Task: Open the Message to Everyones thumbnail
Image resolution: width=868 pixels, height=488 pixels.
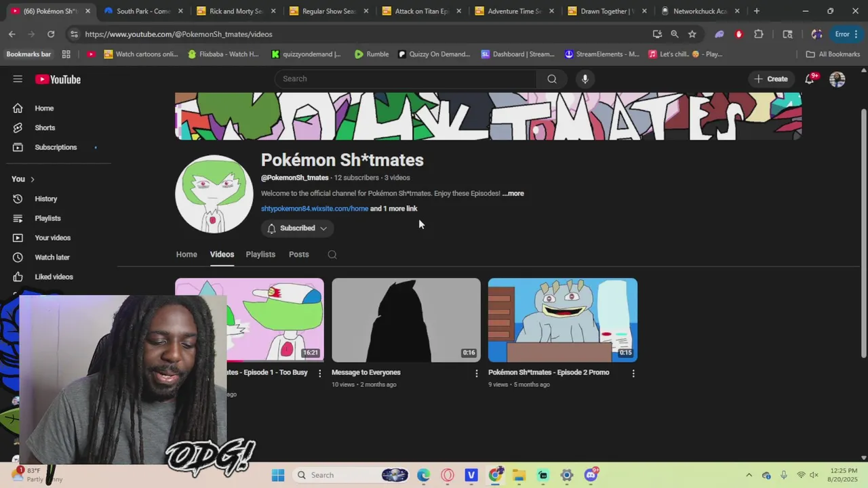Action: point(406,320)
